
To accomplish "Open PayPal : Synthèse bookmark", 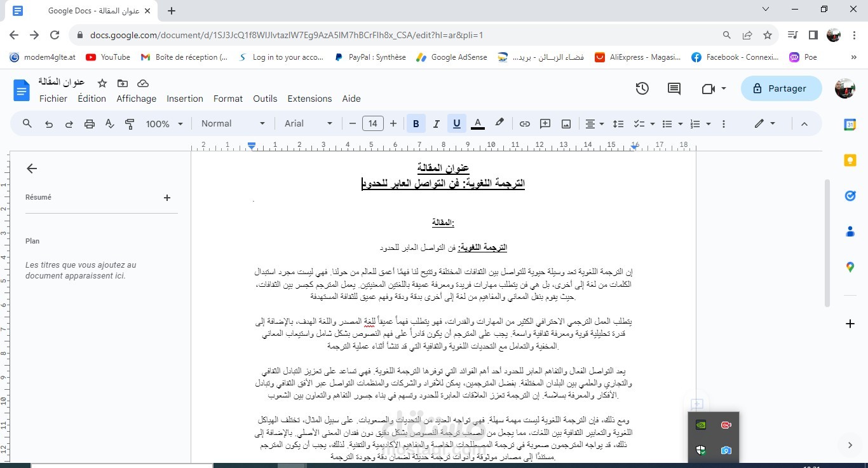I will click(369, 57).
